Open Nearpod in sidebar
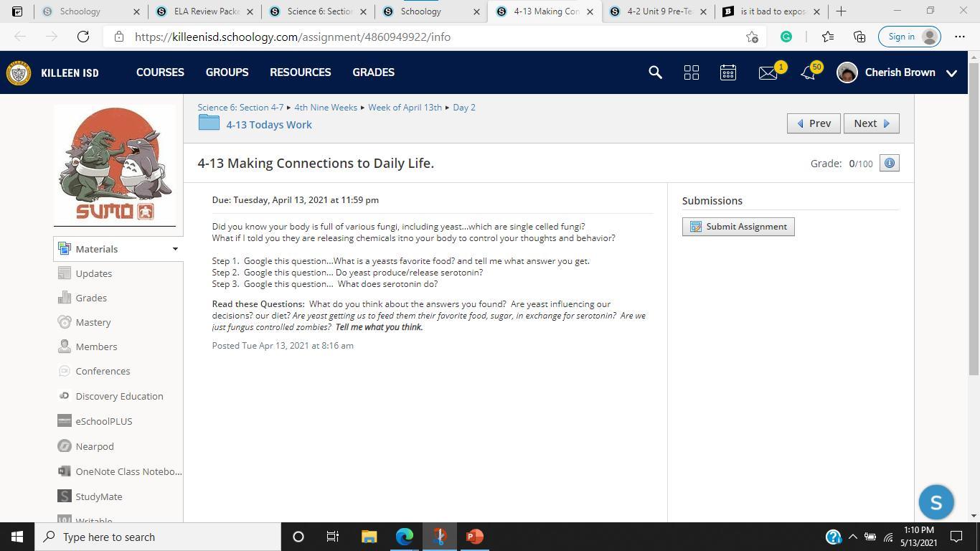 point(94,446)
